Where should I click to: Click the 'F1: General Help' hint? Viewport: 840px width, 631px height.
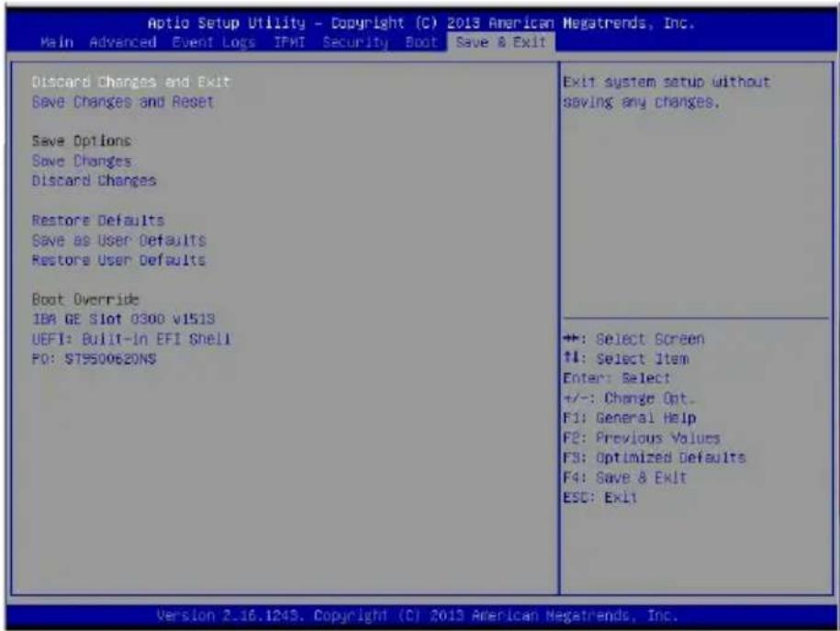[x=630, y=418]
